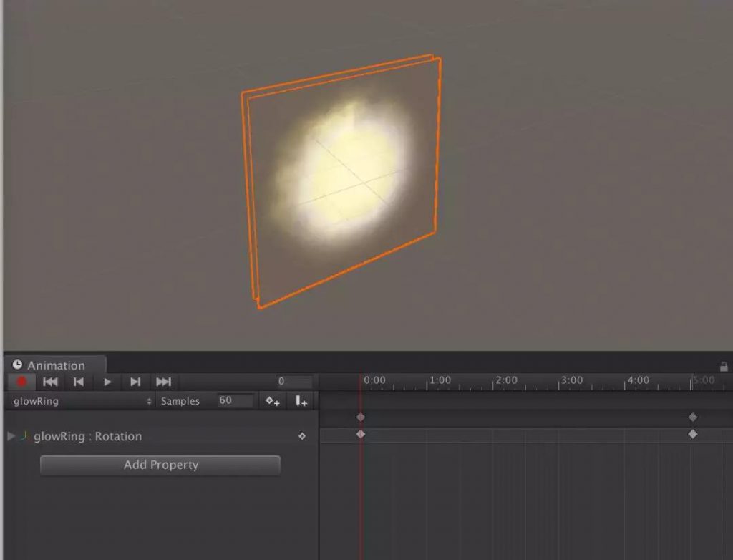The height and width of the screenshot is (560, 733).
Task: Click the current frame number field
Action: [293, 381]
